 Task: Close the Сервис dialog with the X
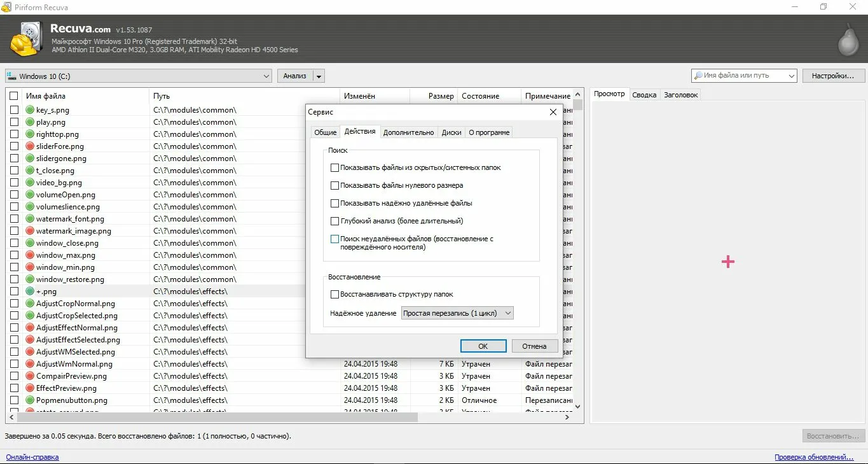coord(553,112)
